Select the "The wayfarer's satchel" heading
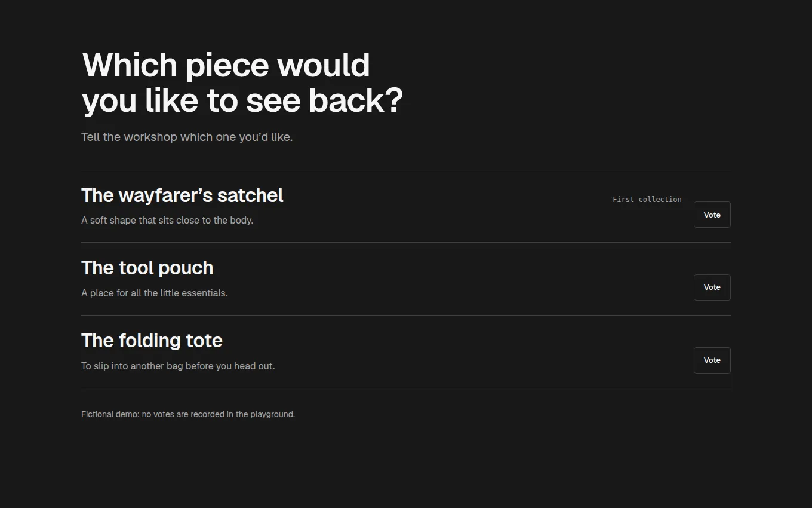Screen dimensions: 812x508 click(182, 195)
